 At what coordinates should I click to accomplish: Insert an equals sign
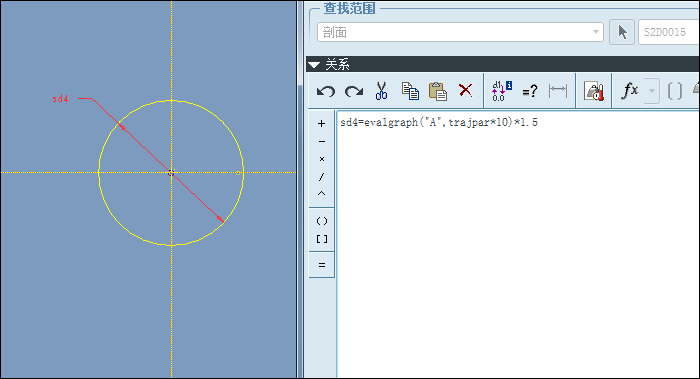(321, 265)
